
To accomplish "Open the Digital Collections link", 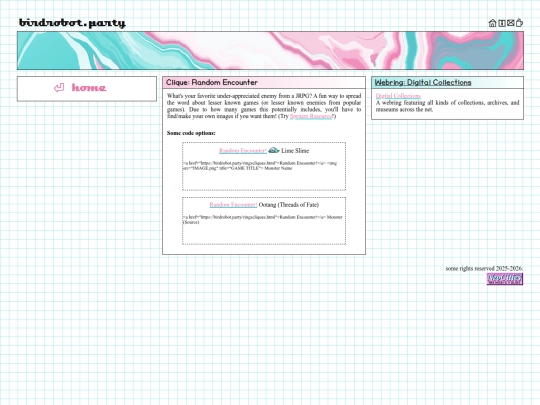I will pos(398,96).
